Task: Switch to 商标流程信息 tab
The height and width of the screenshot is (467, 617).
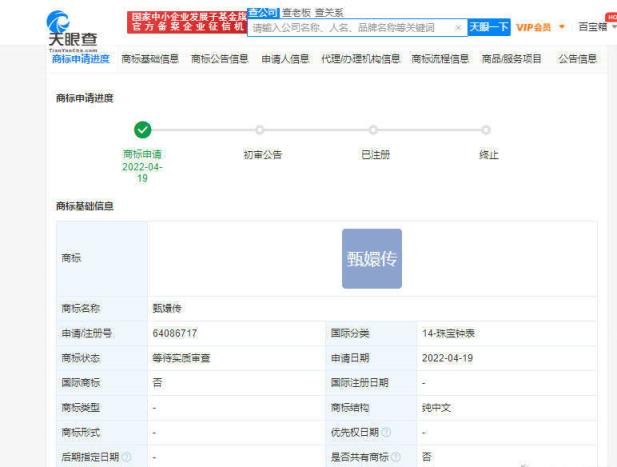Action: click(440, 59)
